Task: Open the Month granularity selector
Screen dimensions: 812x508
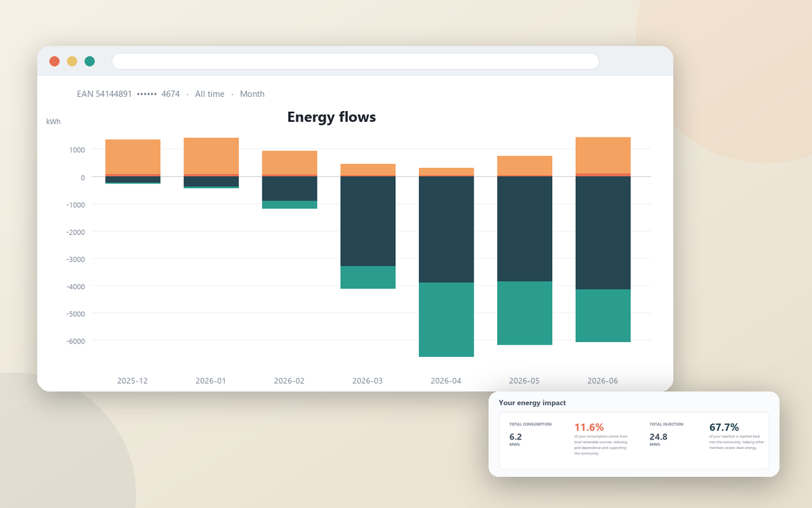Action: pyautogui.click(x=252, y=94)
